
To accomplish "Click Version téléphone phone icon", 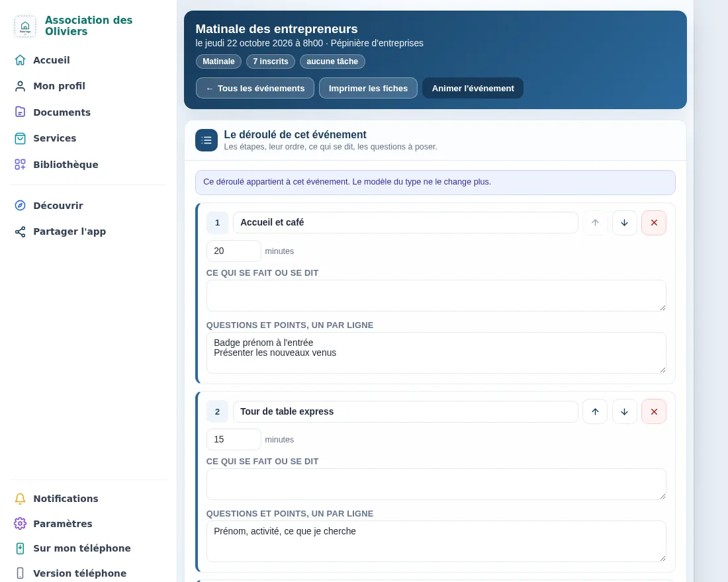I will point(20,573).
